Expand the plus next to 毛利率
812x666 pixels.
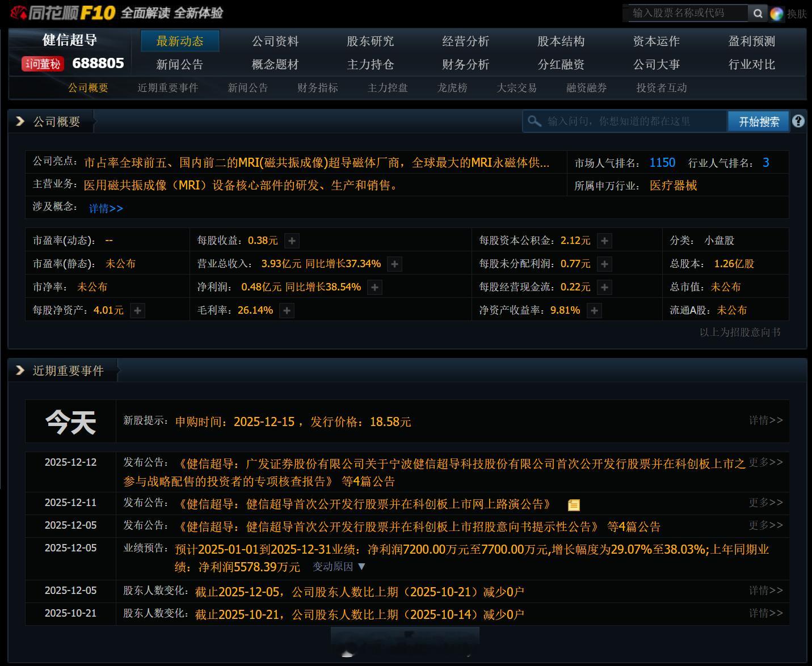click(287, 310)
